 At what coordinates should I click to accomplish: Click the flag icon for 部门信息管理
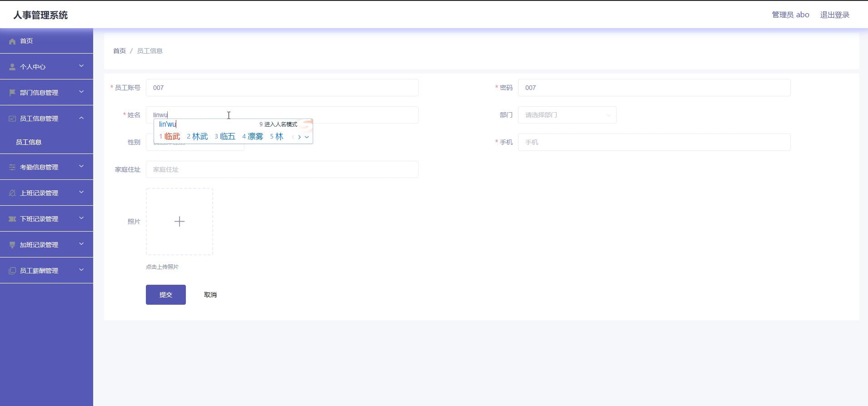click(x=12, y=93)
